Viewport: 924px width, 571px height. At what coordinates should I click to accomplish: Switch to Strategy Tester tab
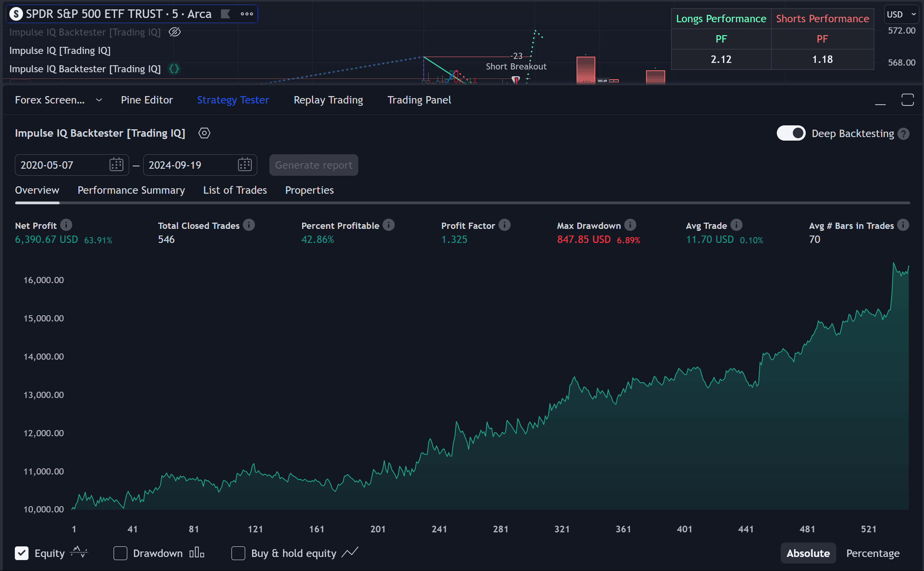pos(233,100)
